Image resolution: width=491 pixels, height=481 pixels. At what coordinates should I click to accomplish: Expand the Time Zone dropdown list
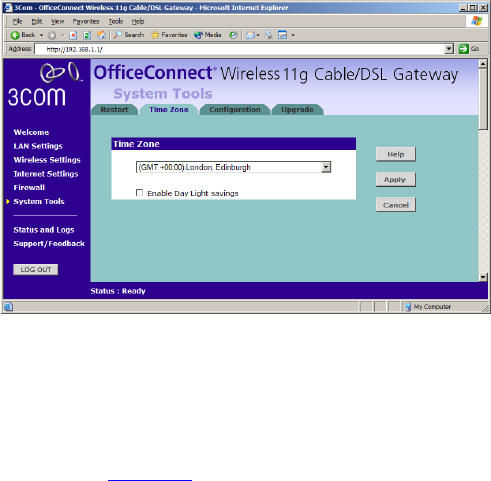coord(326,167)
